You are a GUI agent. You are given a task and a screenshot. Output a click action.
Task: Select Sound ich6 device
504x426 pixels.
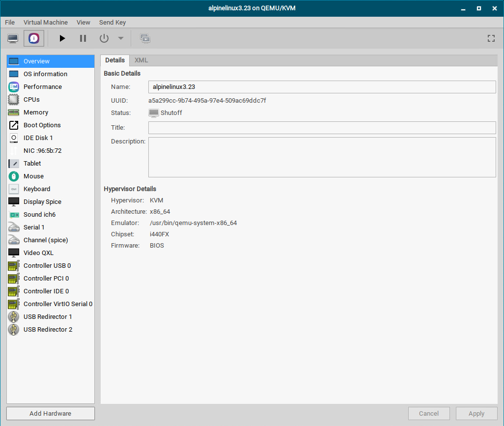tap(51, 214)
